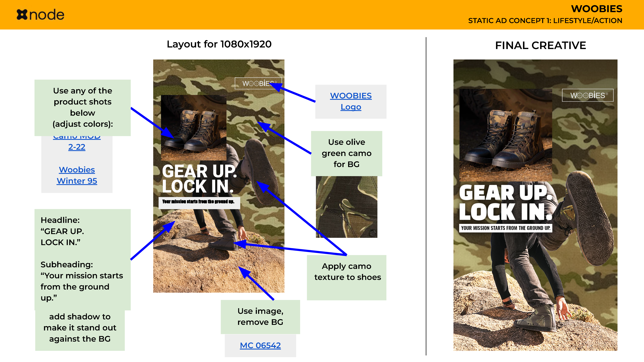The image size is (644, 362).
Task: Click the WOOBIES logo in the layout mockup
Action: pyautogui.click(x=258, y=83)
